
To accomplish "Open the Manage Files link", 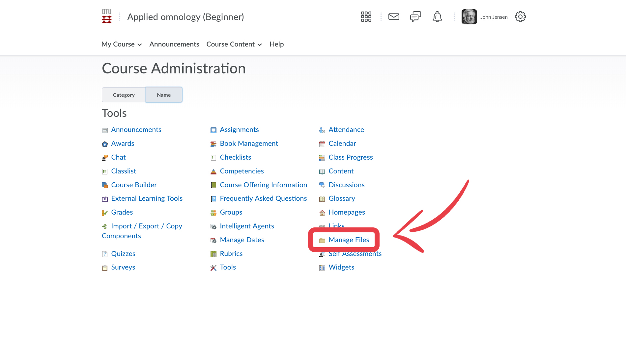I will pyautogui.click(x=349, y=240).
